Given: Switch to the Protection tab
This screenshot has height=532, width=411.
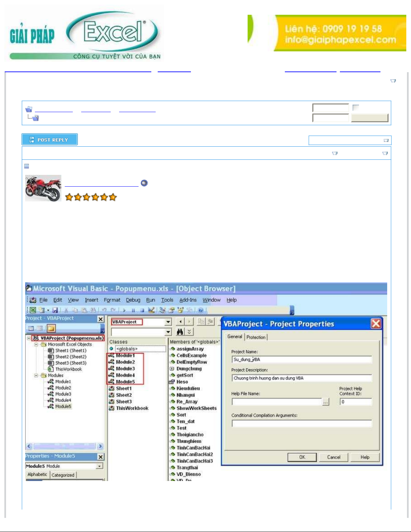Looking at the screenshot, I should [x=256, y=337].
